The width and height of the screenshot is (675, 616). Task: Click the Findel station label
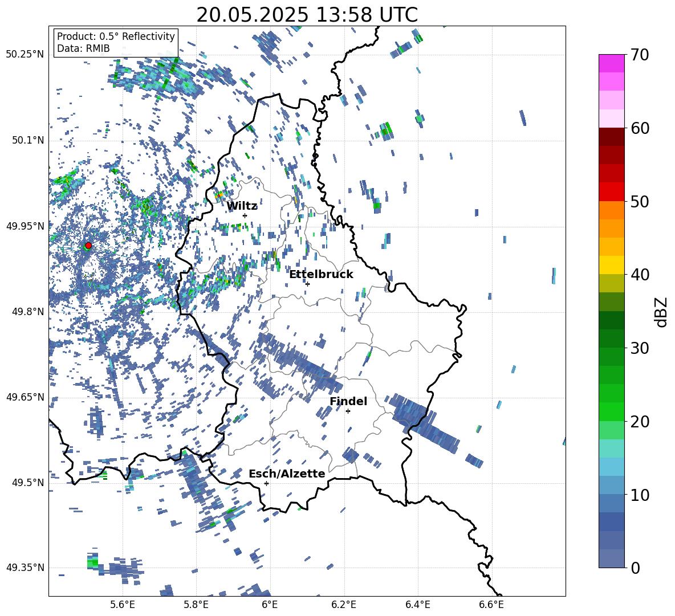pos(348,401)
